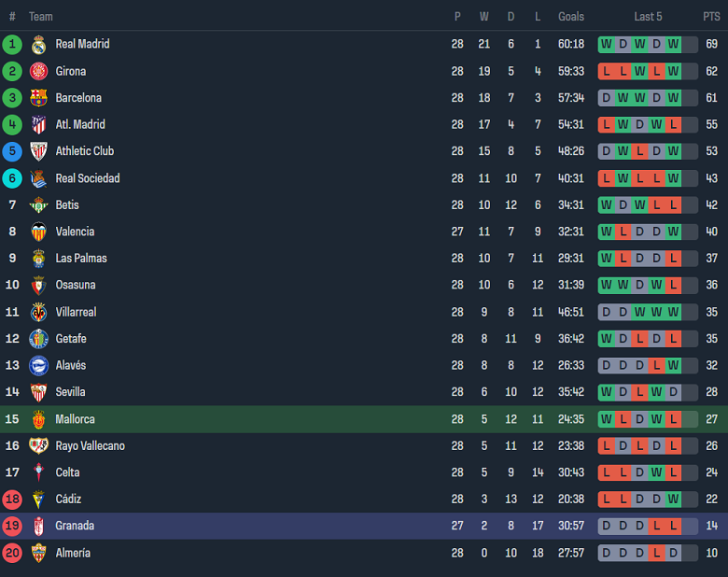The height and width of the screenshot is (577, 728).
Task: Sort table by PTS column header
Action: pos(711,17)
